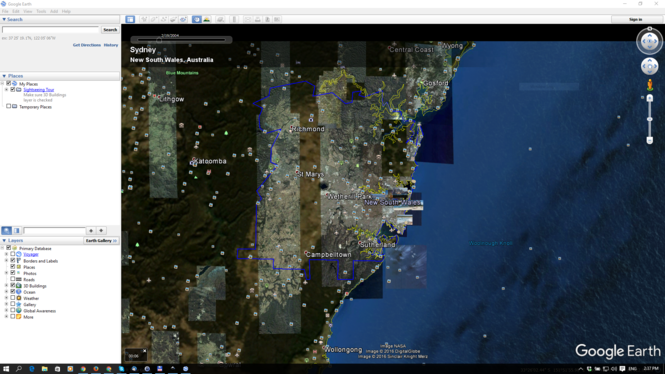Enable the Roads layer checkbox

(13, 279)
